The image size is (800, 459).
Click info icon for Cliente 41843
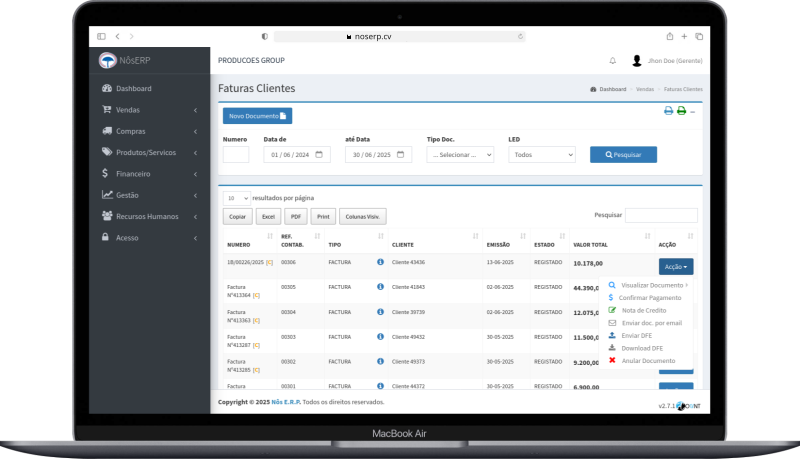point(380,287)
